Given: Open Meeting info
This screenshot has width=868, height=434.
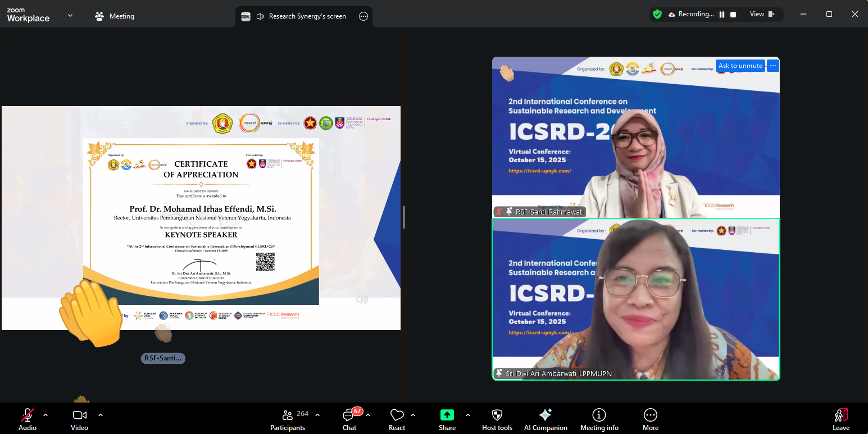Looking at the screenshot, I should pos(599,418).
